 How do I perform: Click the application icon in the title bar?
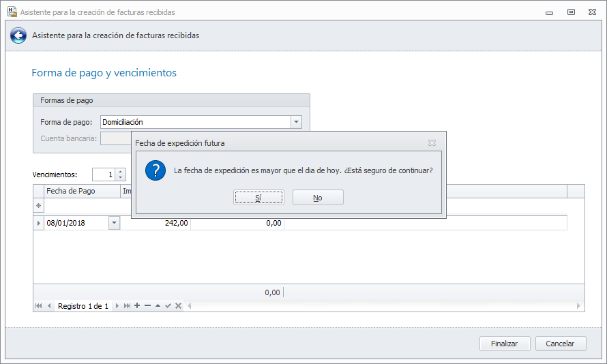12,12
